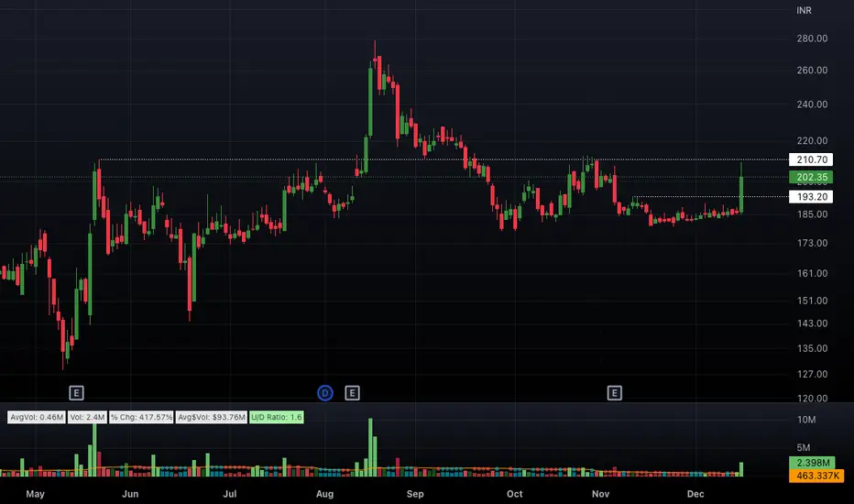Click the % Chg: 417.57% label
The height and width of the screenshot is (504, 854).
(x=141, y=417)
